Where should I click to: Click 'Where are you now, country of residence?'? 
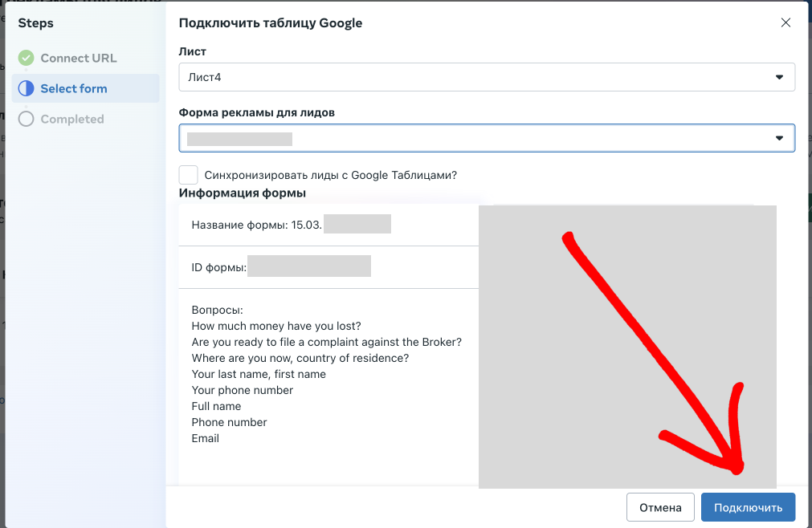click(x=300, y=358)
